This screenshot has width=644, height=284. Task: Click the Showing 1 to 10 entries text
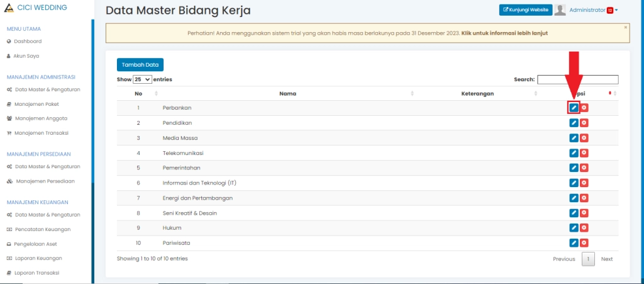click(152, 259)
